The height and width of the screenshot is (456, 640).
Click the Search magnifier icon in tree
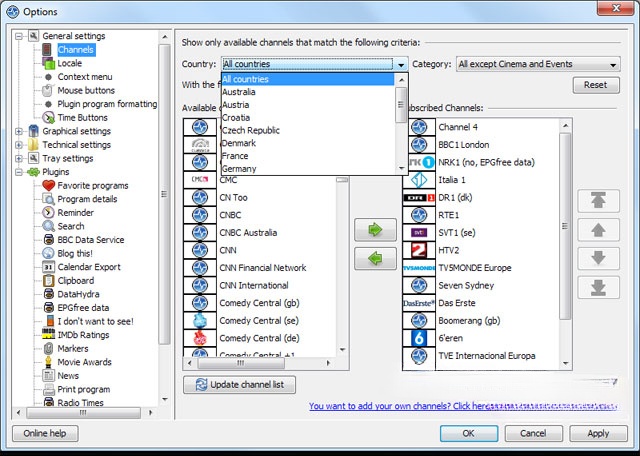click(48, 226)
